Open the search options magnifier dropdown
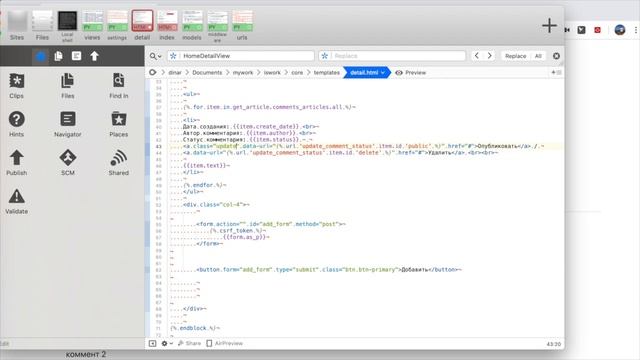 click(155, 56)
